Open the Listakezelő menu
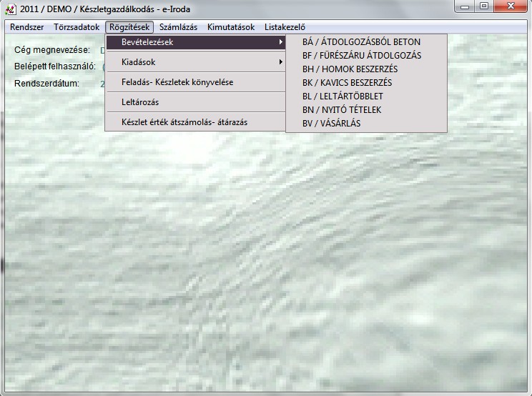This screenshot has width=532, height=396. (x=284, y=27)
